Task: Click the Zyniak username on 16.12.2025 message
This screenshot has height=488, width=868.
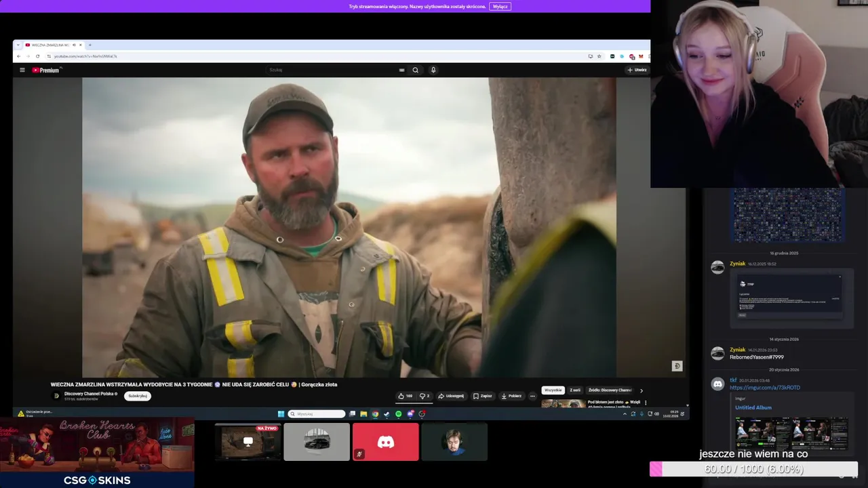Action: 737,264
